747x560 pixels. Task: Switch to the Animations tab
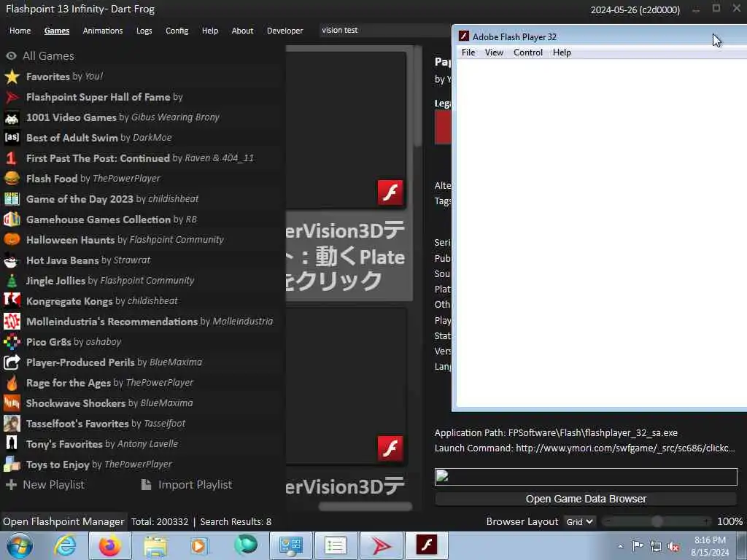coord(103,31)
